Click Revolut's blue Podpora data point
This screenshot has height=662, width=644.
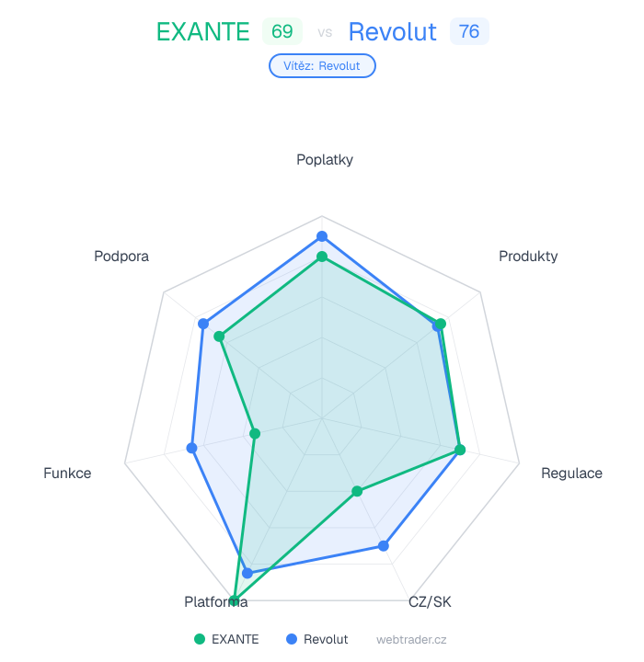(204, 324)
